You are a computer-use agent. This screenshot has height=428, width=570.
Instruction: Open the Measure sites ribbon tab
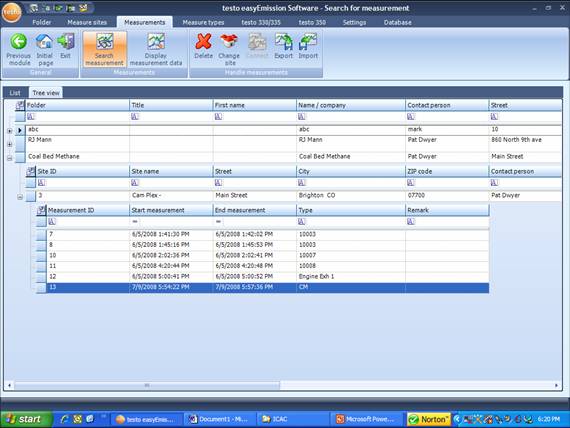pyautogui.click(x=87, y=23)
